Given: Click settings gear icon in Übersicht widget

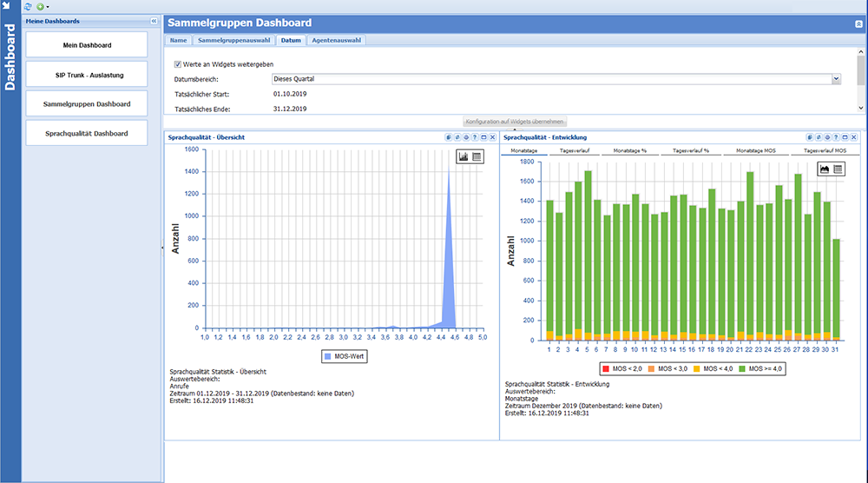Looking at the screenshot, I should [466, 137].
